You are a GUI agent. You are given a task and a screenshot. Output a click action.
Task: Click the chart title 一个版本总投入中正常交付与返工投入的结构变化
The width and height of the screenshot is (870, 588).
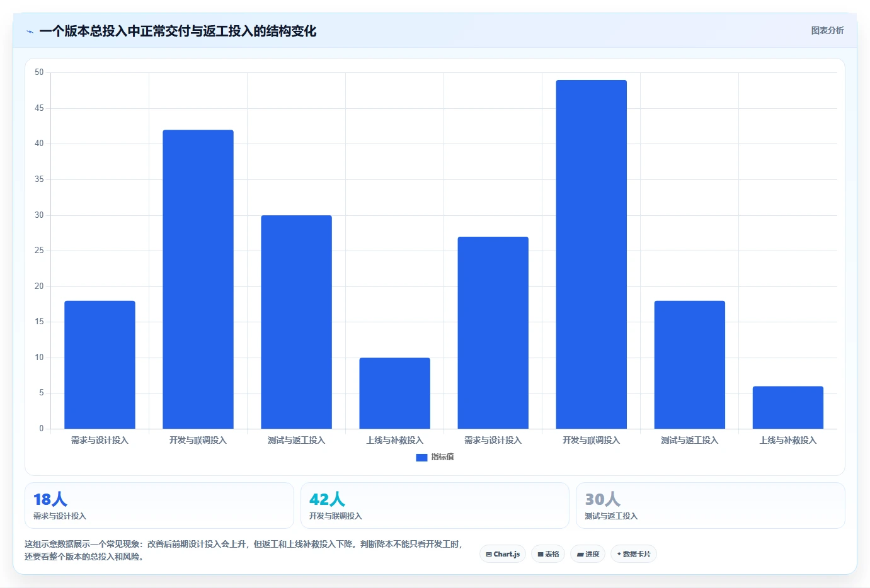coord(178,31)
